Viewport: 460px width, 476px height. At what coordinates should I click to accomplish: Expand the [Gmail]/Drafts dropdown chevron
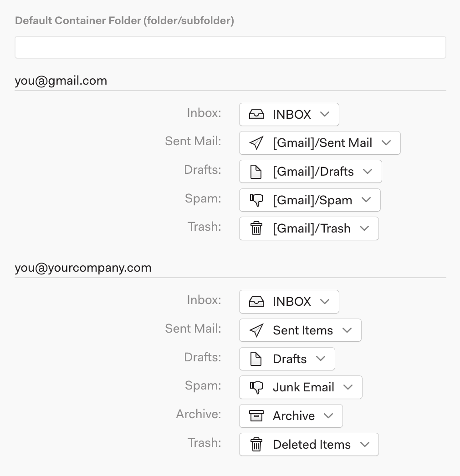click(x=368, y=172)
